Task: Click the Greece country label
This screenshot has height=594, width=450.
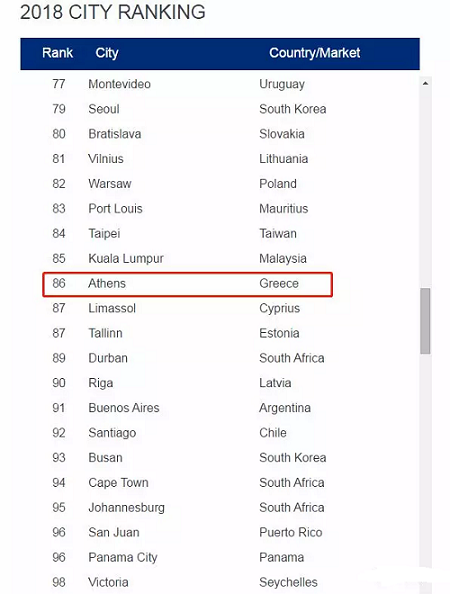Action: tap(279, 283)
